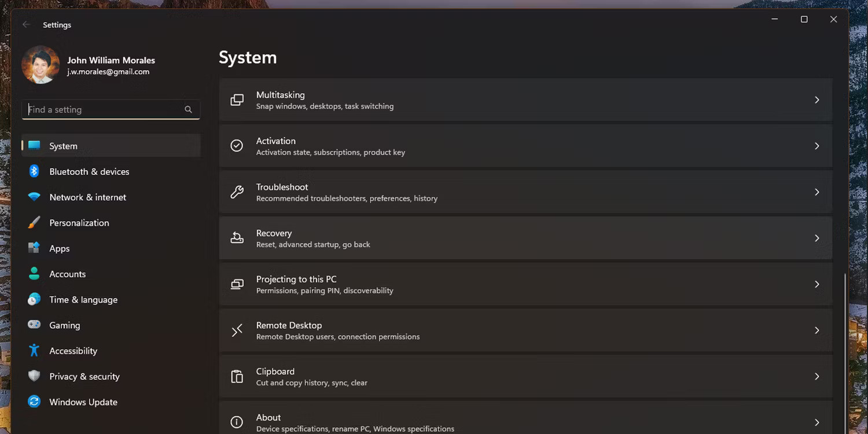Select the Apps sidebar icon
The width and height of the screenshot is (868, 434).
pyautogui.click(x=34, y=248)
